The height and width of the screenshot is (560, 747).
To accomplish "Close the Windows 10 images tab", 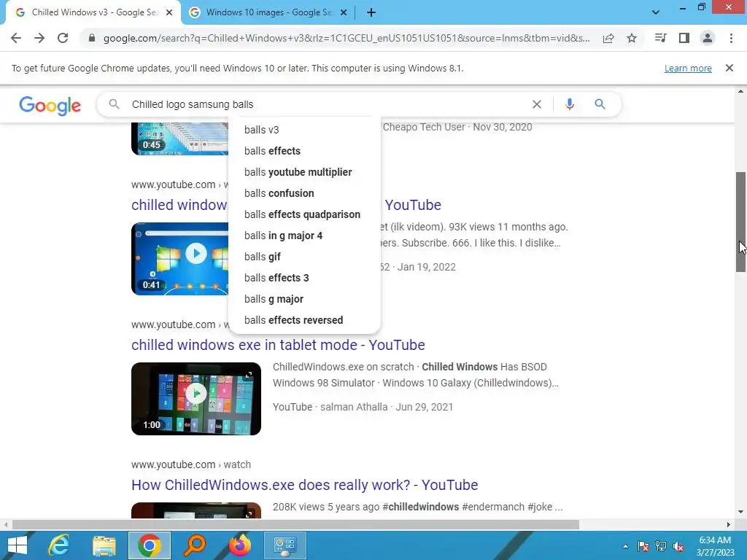I will pyautogui.click(x=344, y=13).
